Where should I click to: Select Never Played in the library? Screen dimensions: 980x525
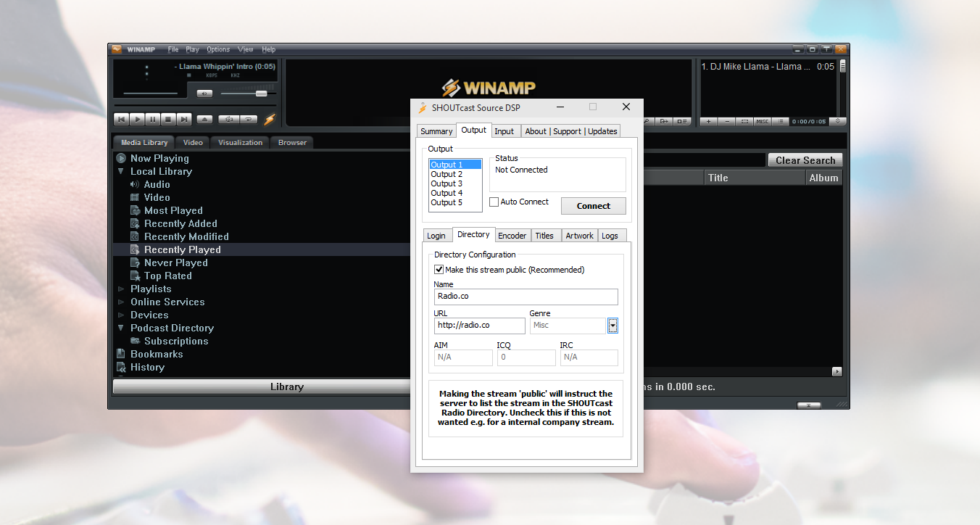[175, 262]
